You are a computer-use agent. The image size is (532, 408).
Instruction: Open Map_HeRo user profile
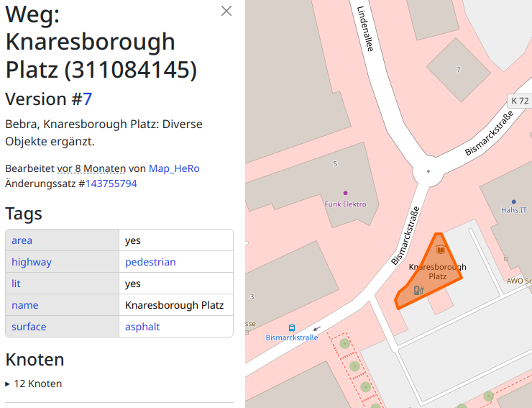pyautogui.click(x=174, y=168)
